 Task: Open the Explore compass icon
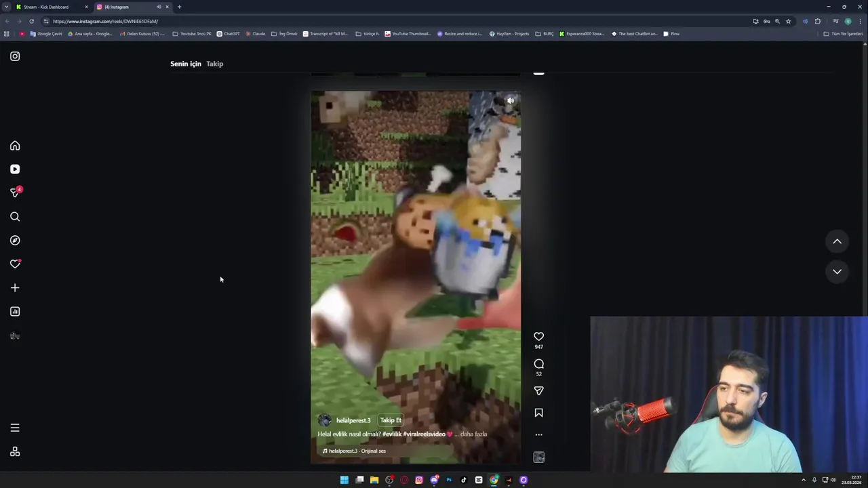[15, 241]
